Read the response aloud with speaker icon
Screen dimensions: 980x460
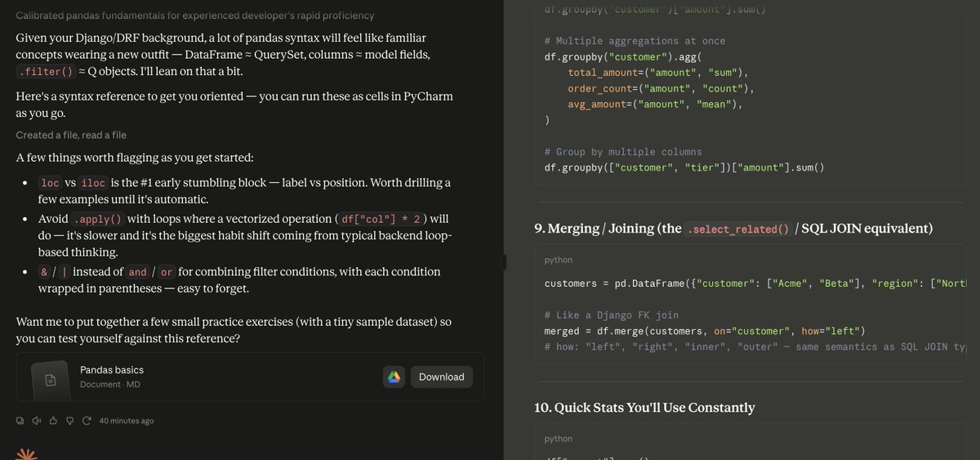click(36, 421)
